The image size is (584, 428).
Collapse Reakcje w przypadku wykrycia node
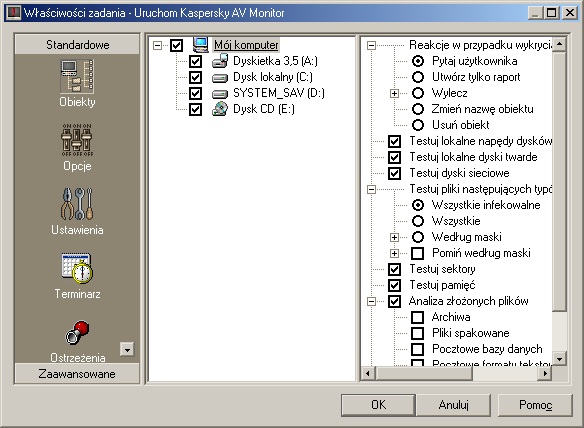[x=371, y=45]
